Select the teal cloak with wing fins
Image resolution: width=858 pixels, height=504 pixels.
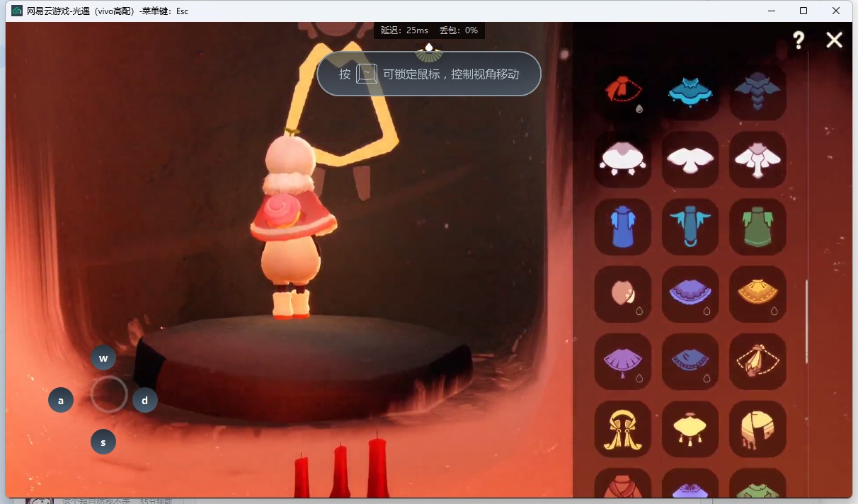pos(690,227)
